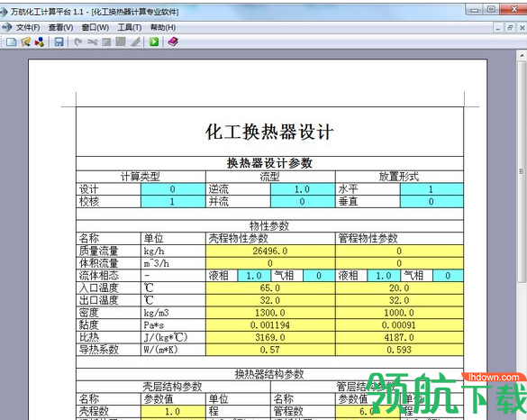527x420 pixels.
Task: Edit 壳程数 value cell 1.0
Action: (173, 411)
